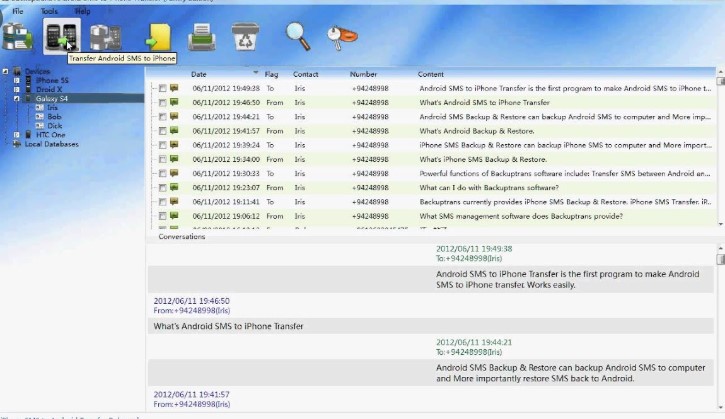Click the Date column header
Image resolution: width=725 pixels, height=419 pixels.
point(199,74)
